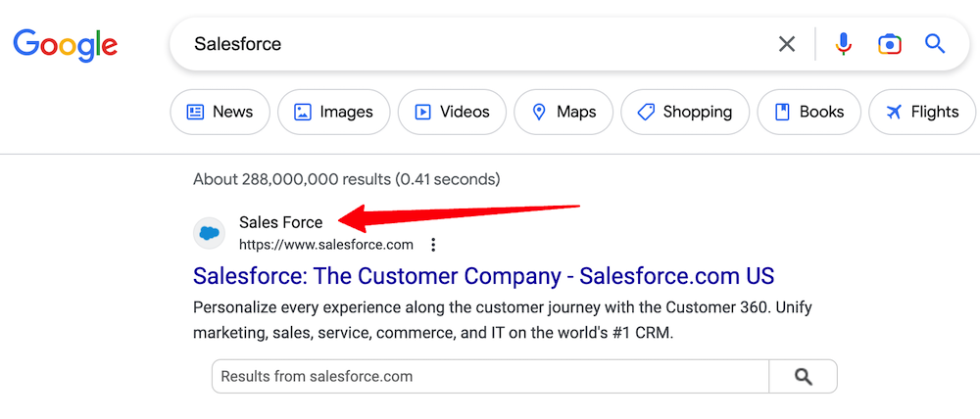Open search by image camera icon
Screen dimensions: 980x419
pyautogui.click(x=889, y=44)
